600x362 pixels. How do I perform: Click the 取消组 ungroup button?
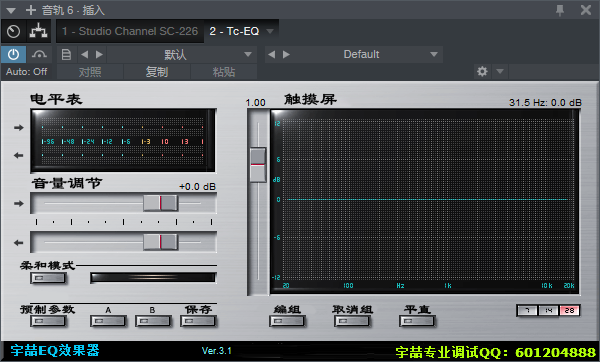(x=352, y=321)
